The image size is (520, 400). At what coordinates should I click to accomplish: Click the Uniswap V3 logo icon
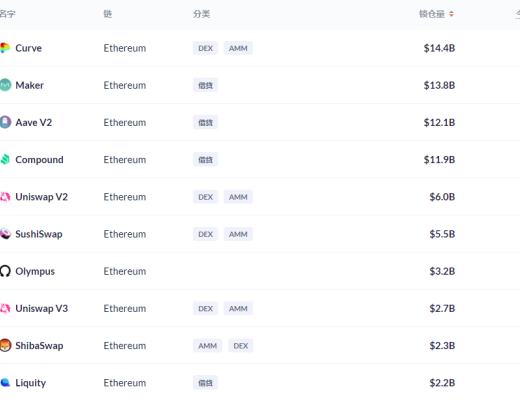pos(5,308)
